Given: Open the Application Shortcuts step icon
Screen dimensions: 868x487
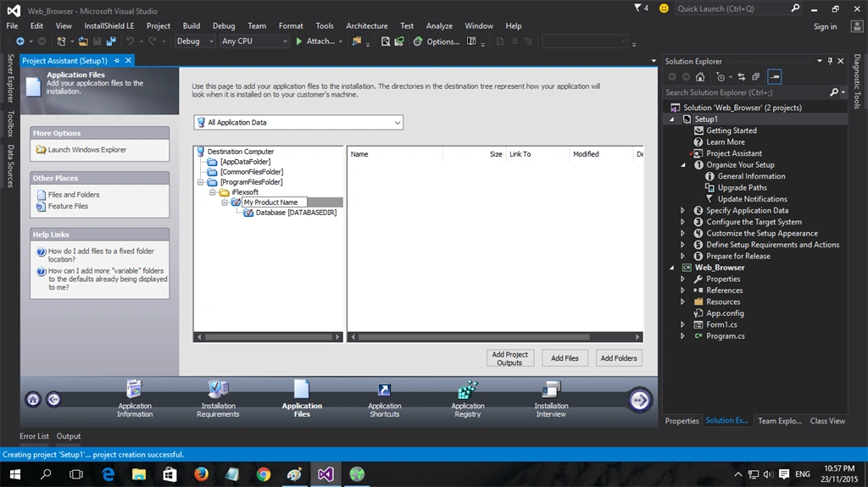Looking at the screenshot, I should [x=384, y=390].
